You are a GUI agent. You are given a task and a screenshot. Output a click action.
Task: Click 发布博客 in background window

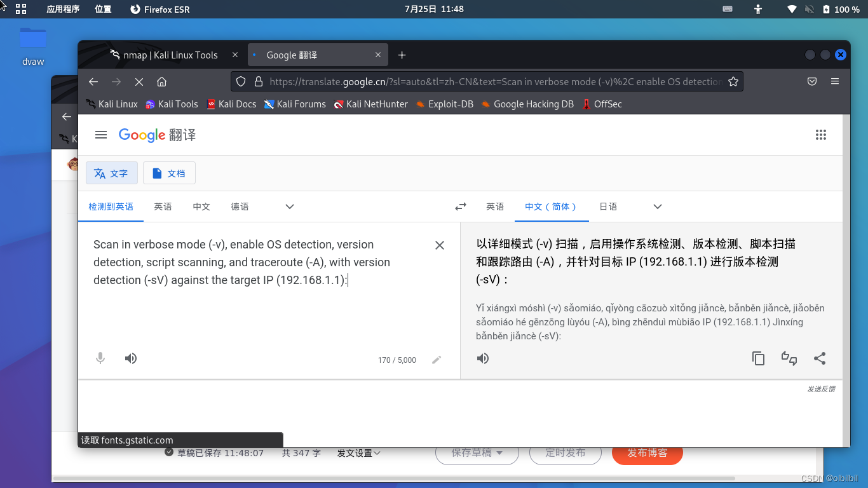point(648,453)
